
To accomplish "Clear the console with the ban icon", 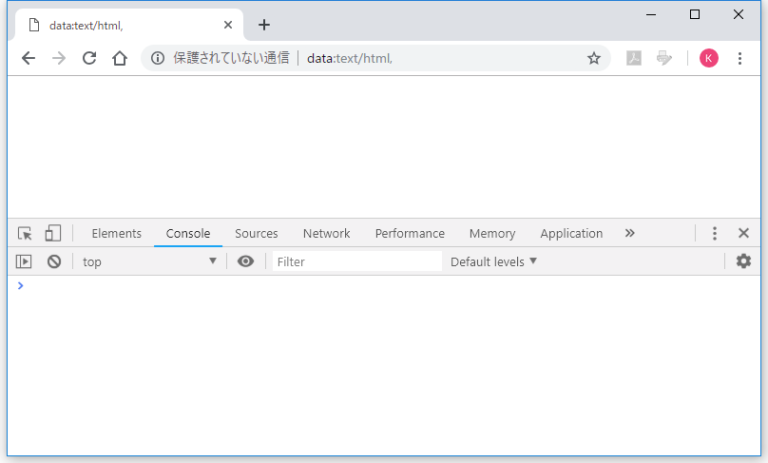I will pos(54,261).
